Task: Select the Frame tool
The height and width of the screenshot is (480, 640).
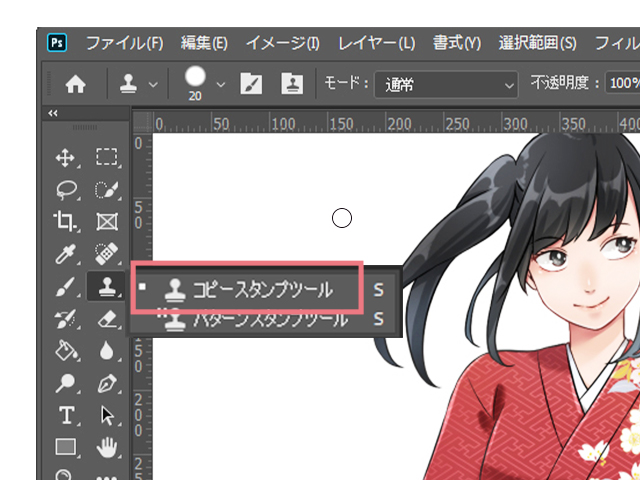Action: coord(107,222)
